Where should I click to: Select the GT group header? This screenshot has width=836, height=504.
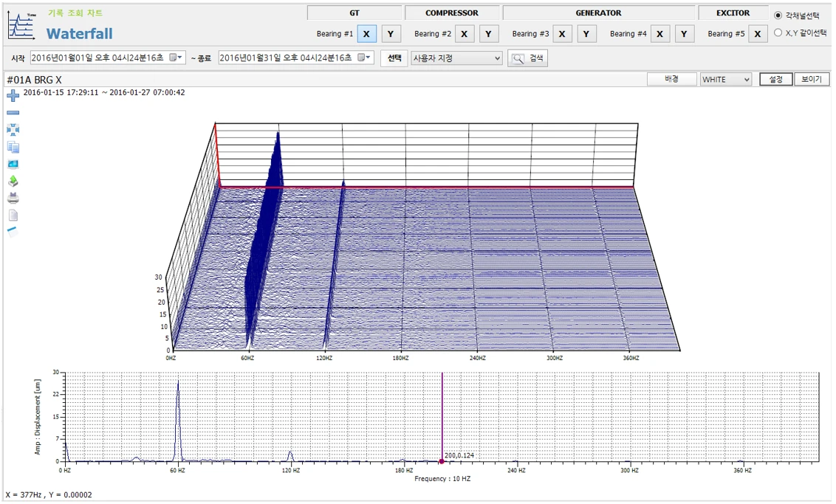(354, 13)
